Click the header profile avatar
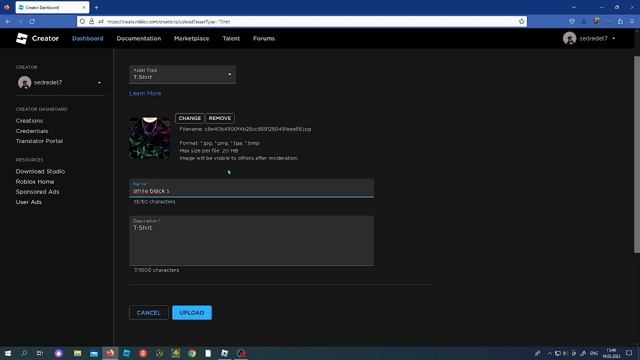The image size is (640, 360). pyautogui.click(x=569, y=38)
